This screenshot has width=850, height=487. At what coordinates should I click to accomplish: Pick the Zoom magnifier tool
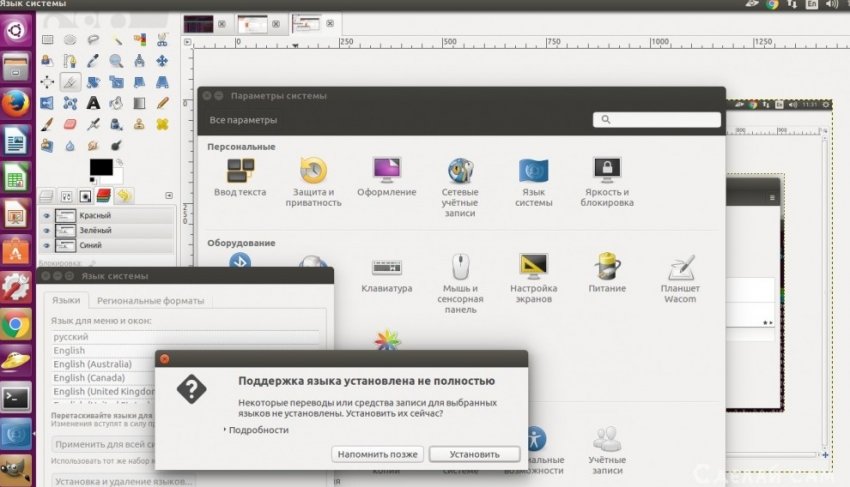[117, 61]
